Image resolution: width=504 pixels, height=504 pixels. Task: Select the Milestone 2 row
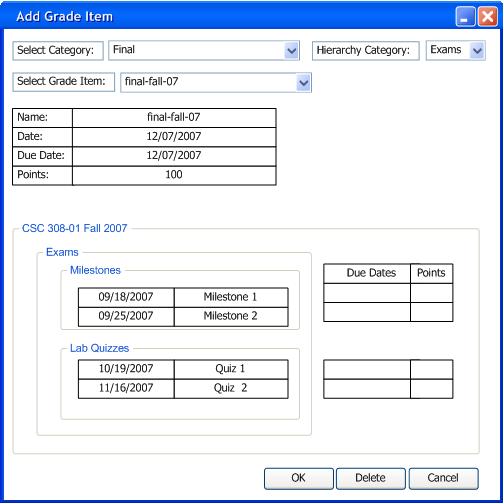coord(183,316)
